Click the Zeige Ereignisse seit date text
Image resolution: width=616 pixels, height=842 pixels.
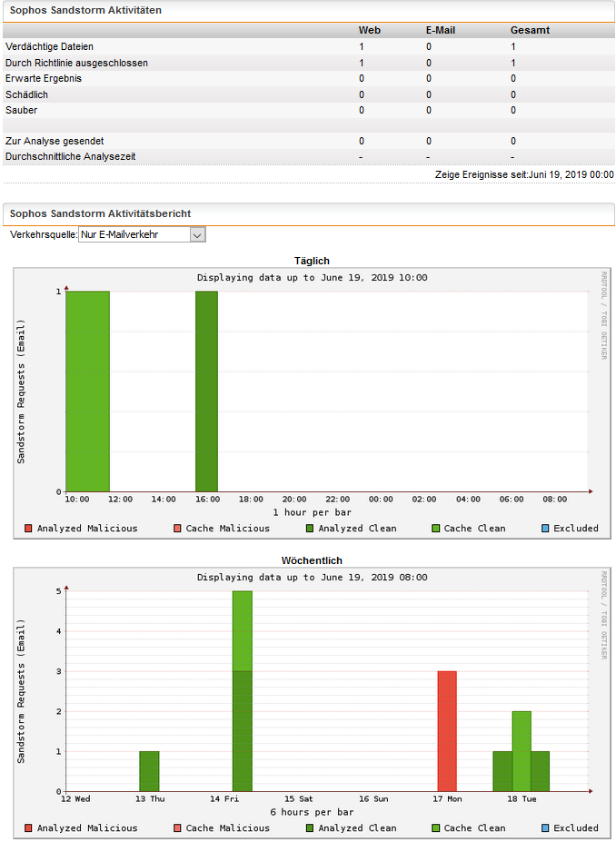[524, 174]
